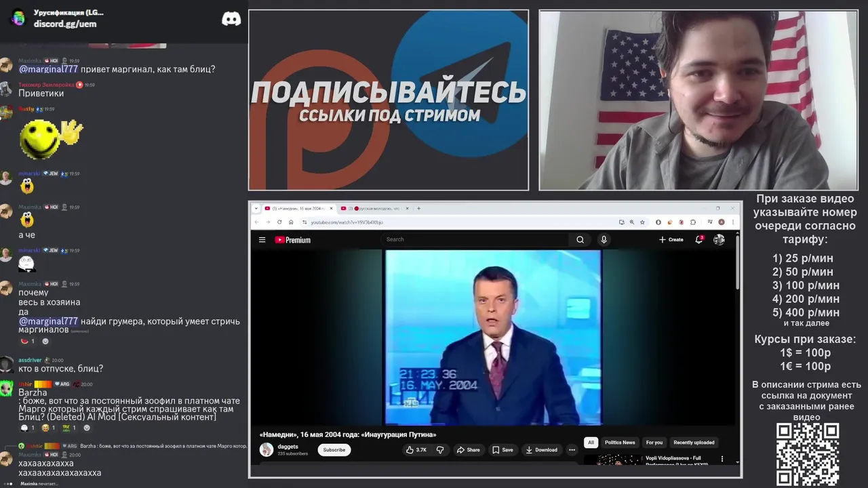Screen dimensions: 868x488
Task: Reload the YouTube page
Action: pyautogui.click(x=279, y=222)
